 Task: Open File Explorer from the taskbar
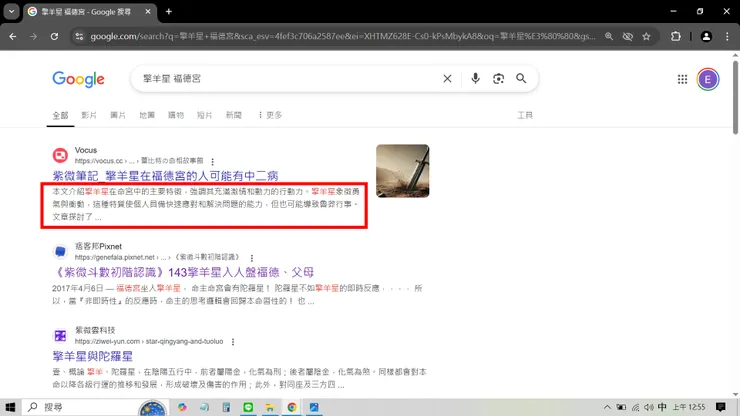tap(270, 407)
